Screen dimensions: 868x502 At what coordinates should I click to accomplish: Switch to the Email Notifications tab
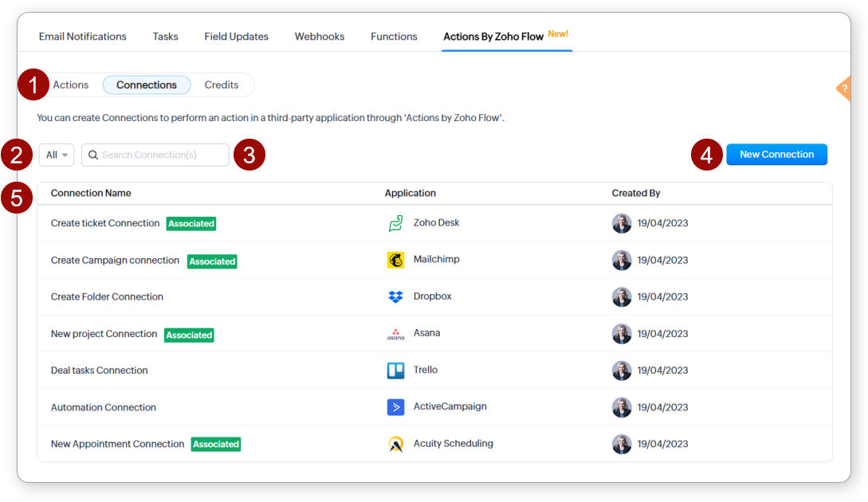tap(83, 37)
